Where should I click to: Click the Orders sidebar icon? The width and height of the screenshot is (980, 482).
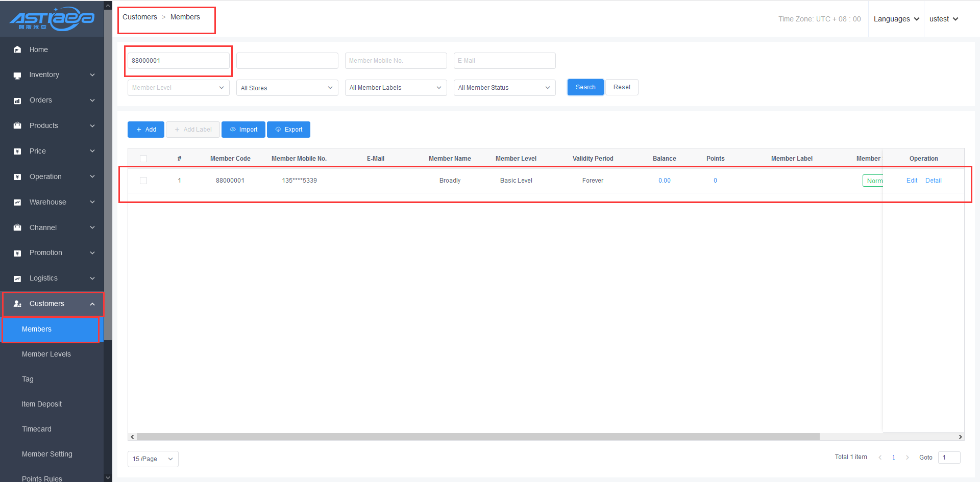click(x=17, y=100)
